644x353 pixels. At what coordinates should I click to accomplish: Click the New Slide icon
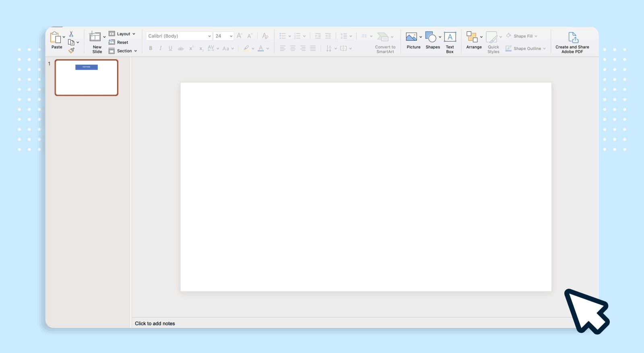pyautogui.click(x=95, y=37)
